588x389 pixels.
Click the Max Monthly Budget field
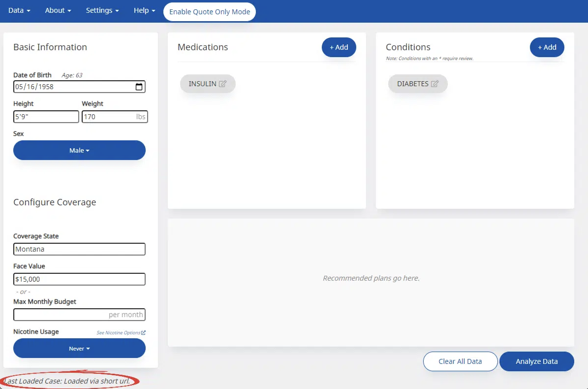pyautogui.click(x=79, y=315)
